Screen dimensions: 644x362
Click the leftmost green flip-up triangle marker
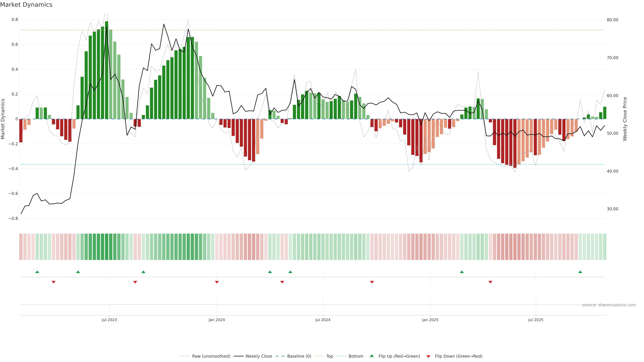37,272
